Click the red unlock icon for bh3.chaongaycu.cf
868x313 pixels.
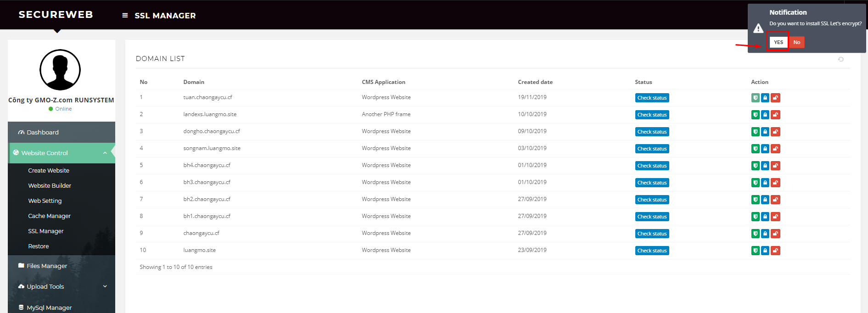coord(775,183)
